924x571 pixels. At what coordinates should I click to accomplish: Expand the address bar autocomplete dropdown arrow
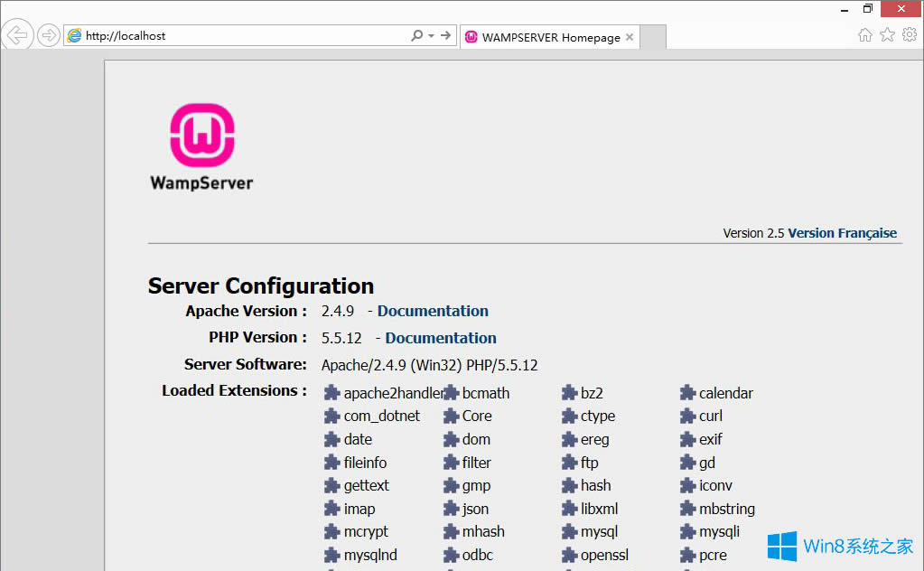pos(432,36)
